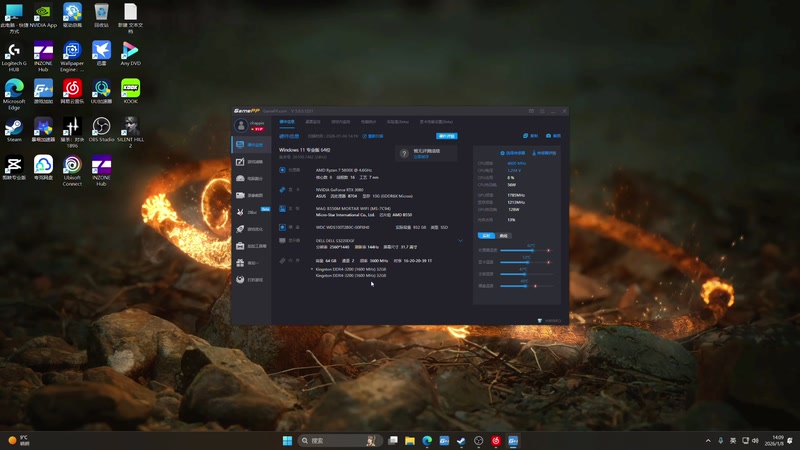
Task: Switch to the first selected GamePP top tab
Action: click(287, 122)
